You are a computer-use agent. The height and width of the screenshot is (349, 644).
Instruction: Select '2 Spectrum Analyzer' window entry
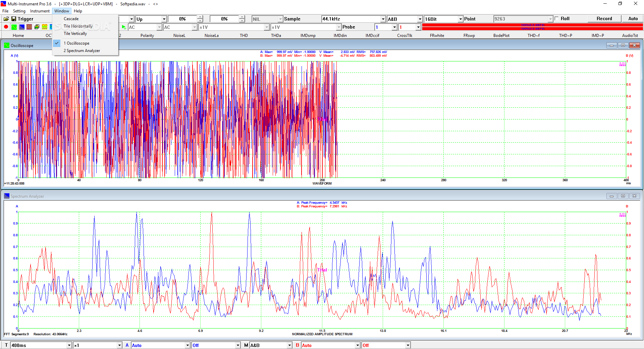[82, 50]
